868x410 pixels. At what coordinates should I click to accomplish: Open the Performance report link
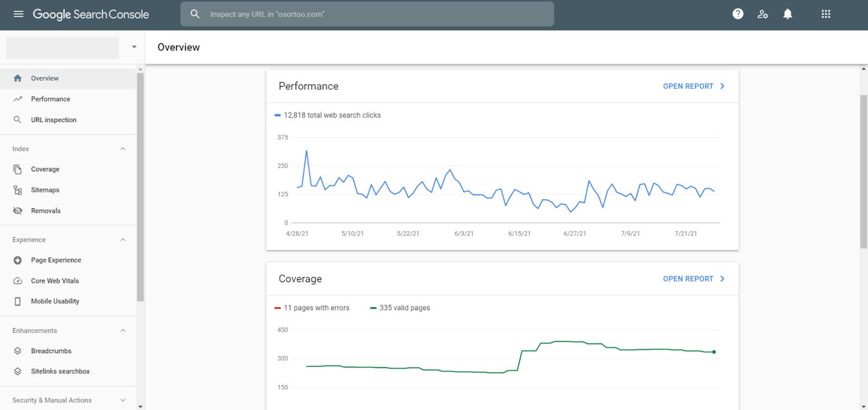693,86
